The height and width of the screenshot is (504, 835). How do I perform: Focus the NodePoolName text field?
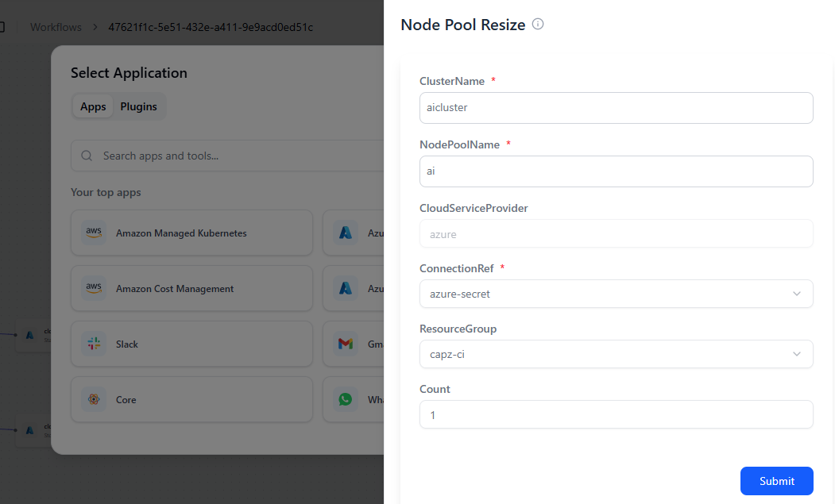pyautogui.click(x=616, y=171)
